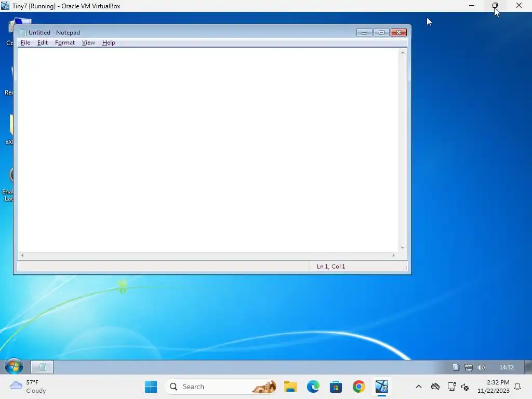Screen dimensions: 532x399
Task: Open the Windows 7 Start orb
Action: tap(14, 367)
